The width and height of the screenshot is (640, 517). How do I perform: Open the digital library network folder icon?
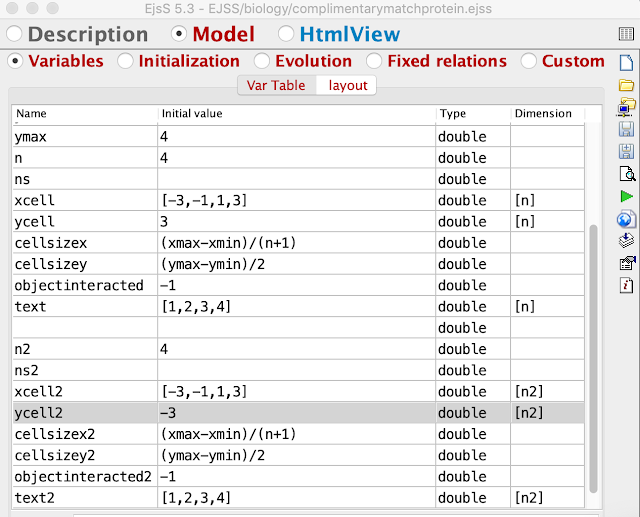pos(627,106)
